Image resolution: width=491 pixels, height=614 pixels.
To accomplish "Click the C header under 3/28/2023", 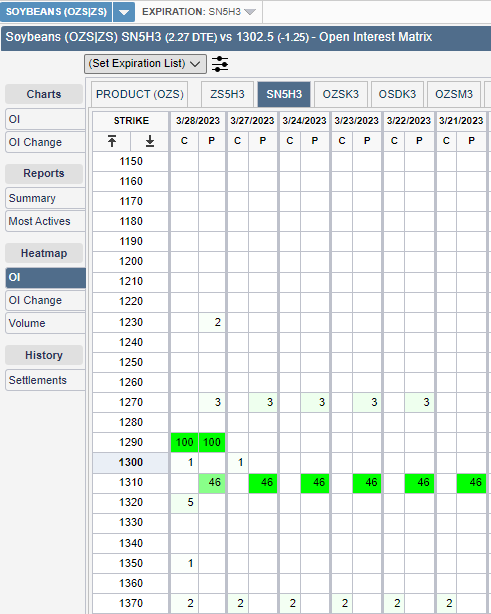I will pos(184,141).
